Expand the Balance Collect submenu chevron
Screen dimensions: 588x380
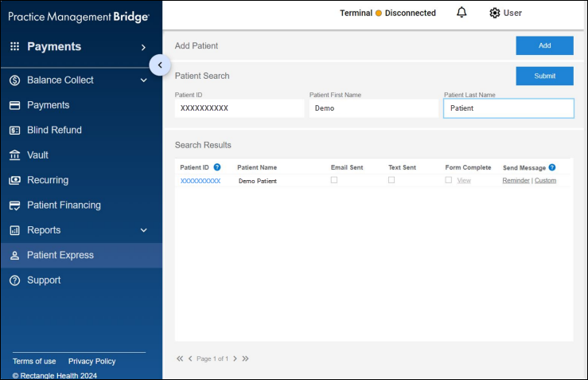[x=144, y=80]
